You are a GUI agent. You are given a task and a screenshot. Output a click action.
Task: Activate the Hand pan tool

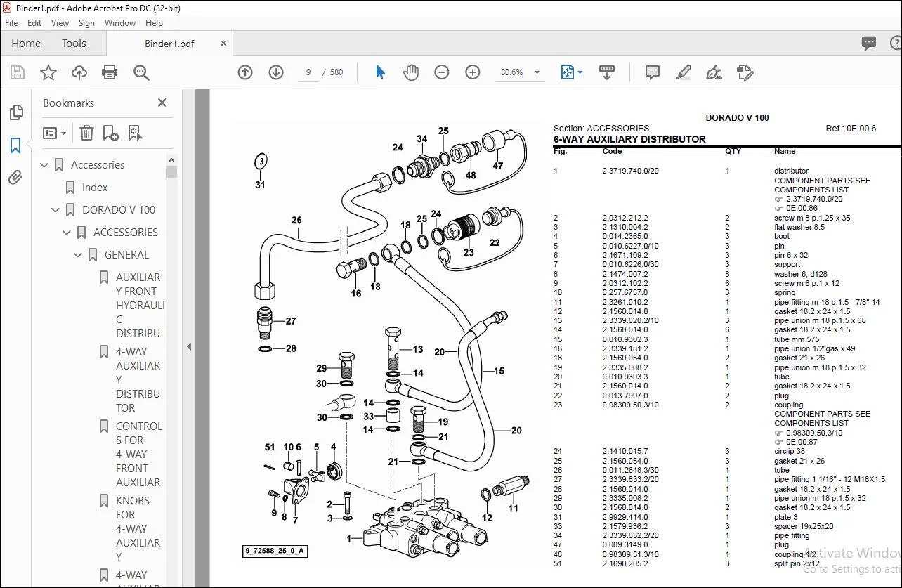click(x=411, y=72)
